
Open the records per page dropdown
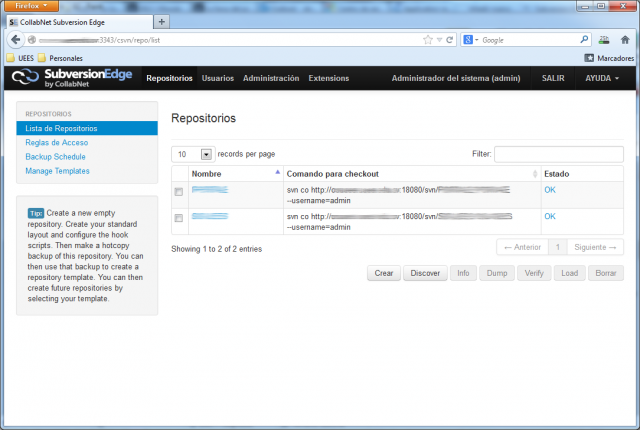click(x=193, y=154)
